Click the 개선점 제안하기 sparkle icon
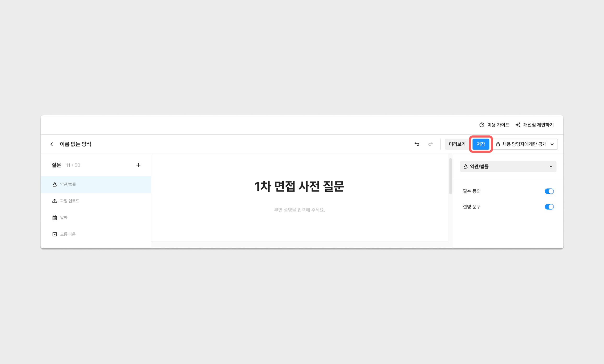 [518, 125]
